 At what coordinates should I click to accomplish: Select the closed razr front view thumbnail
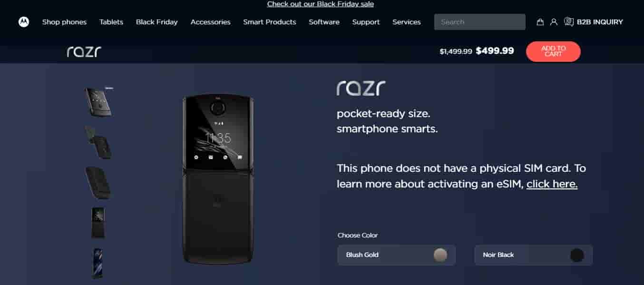[x=98, y=223]
